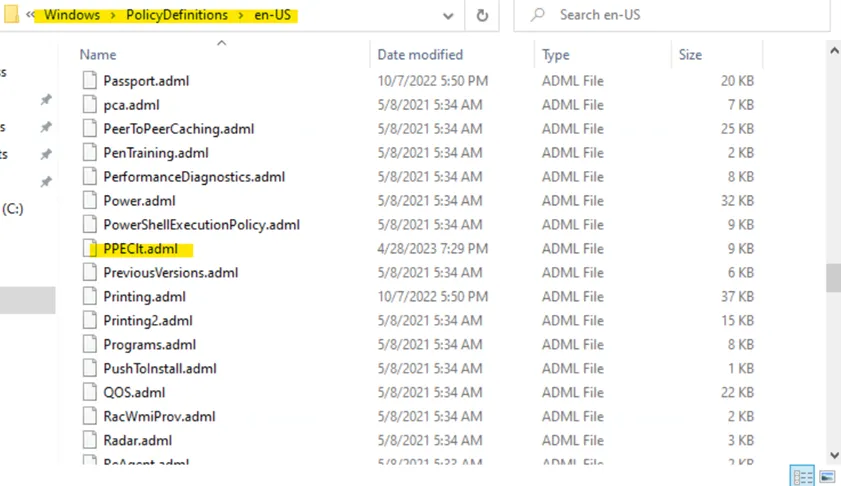The image size is (841, 486).
Task: Click the scrollbar up arrow
Action: coord(834,51)
